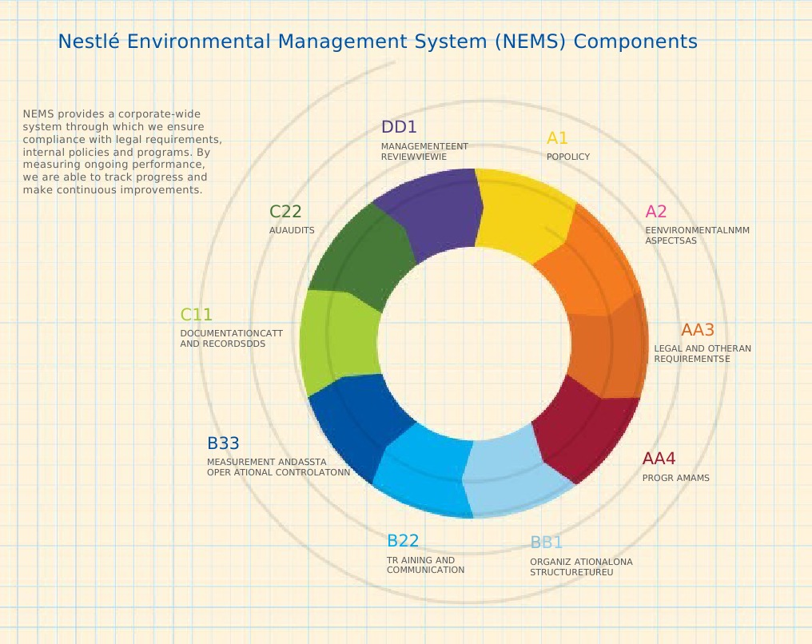Select the B33 measurement caption text

(x=278, y=467)
